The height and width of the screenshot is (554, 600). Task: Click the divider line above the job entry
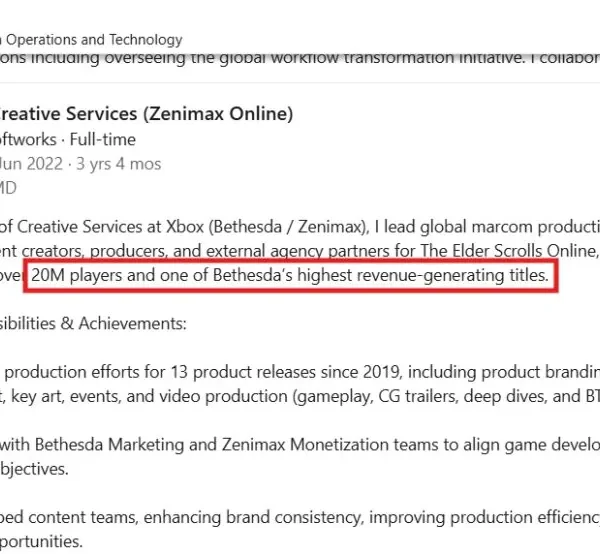[x=300, y=83]
